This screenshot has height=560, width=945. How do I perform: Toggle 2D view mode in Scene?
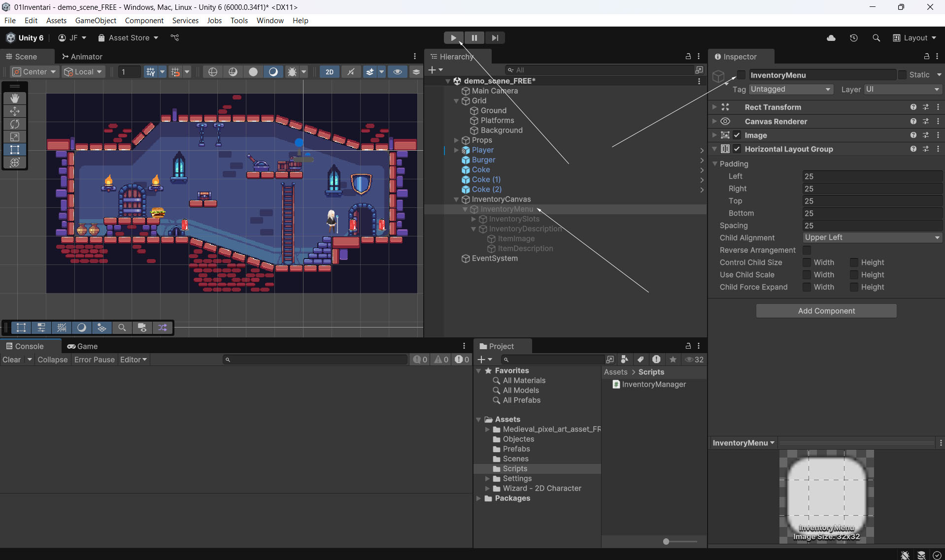tap(329, 72)
